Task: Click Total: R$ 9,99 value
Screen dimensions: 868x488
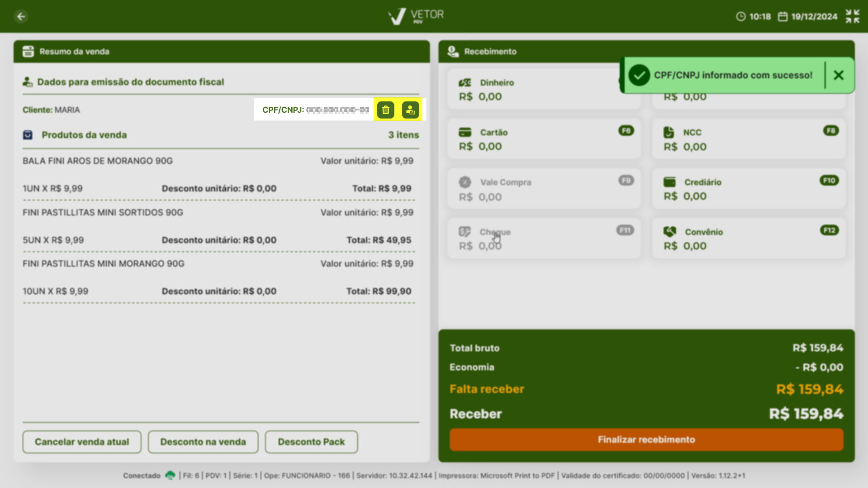Action: pos(382,188)
